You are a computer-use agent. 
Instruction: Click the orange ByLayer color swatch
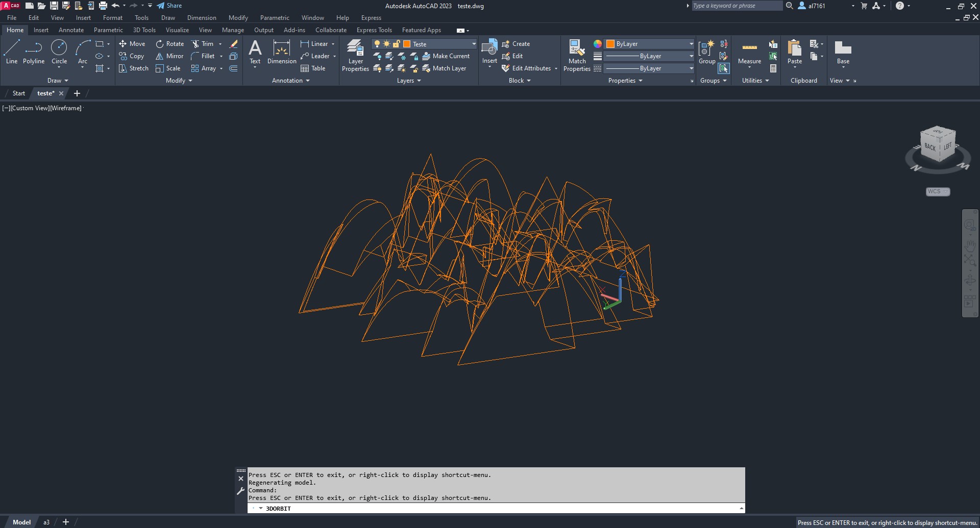(610, 44)
